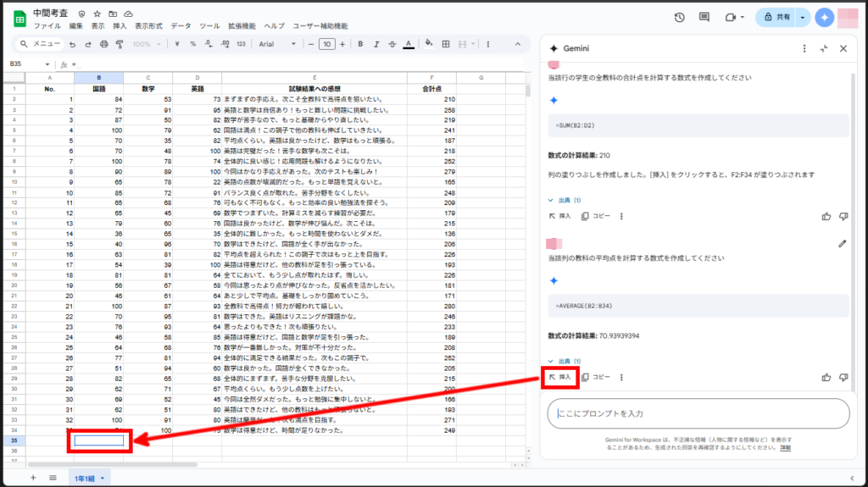Open the name box dropdown arrow

[x=47, y=64]
